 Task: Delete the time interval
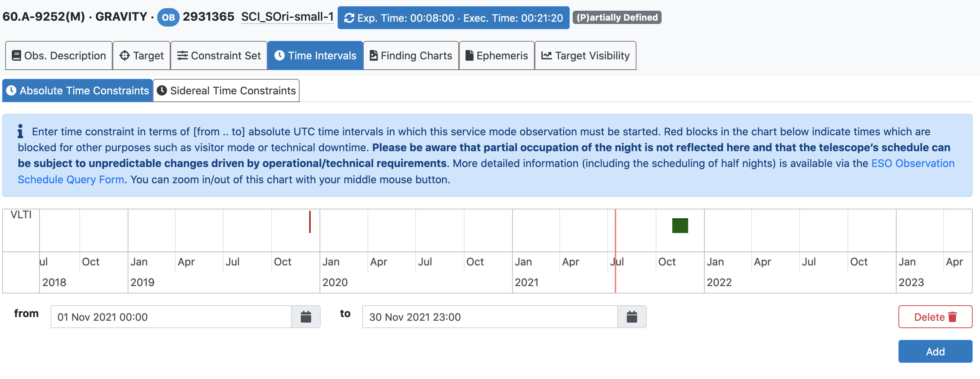point(935,317)
